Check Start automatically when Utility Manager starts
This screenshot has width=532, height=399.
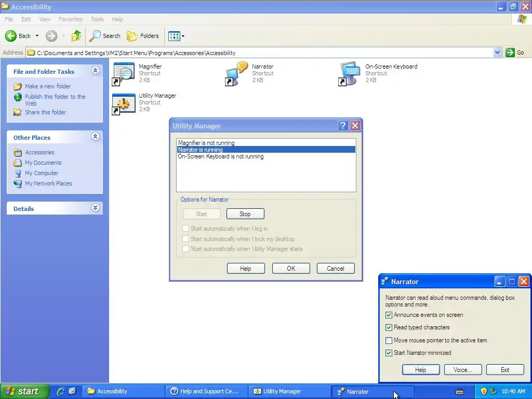185,249
